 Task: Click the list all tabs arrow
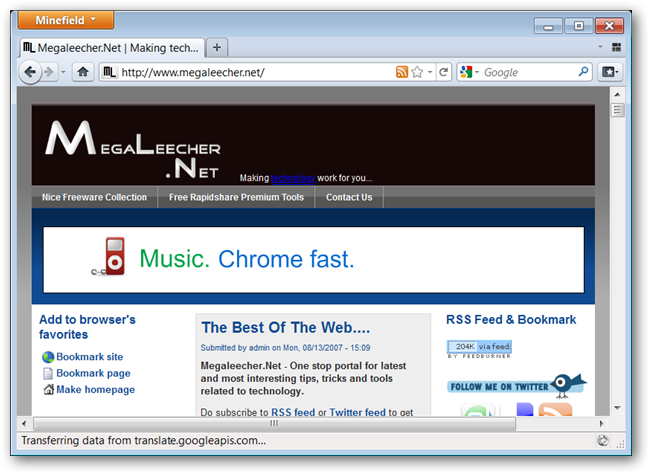pos(600,47)
